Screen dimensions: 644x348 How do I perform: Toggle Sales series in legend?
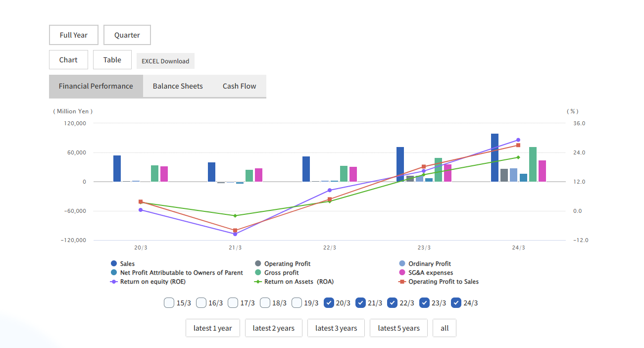(x=123, y=264)
